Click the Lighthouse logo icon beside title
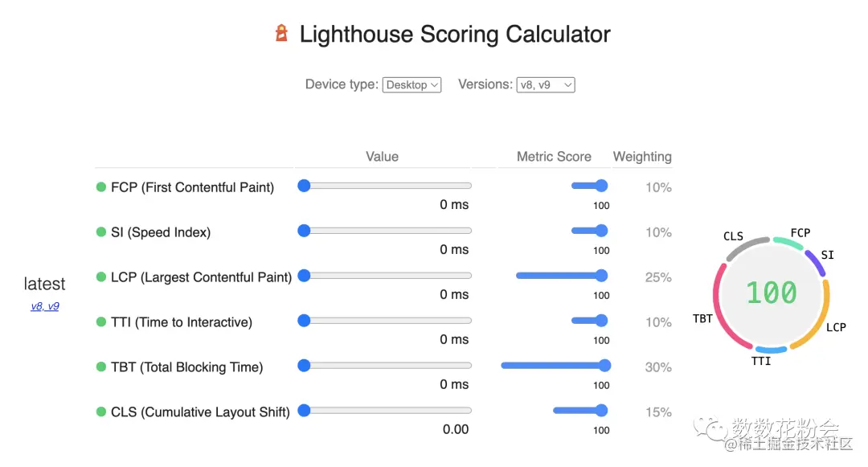The width and height of the screenshot is (868, 467). coord(282,33)
